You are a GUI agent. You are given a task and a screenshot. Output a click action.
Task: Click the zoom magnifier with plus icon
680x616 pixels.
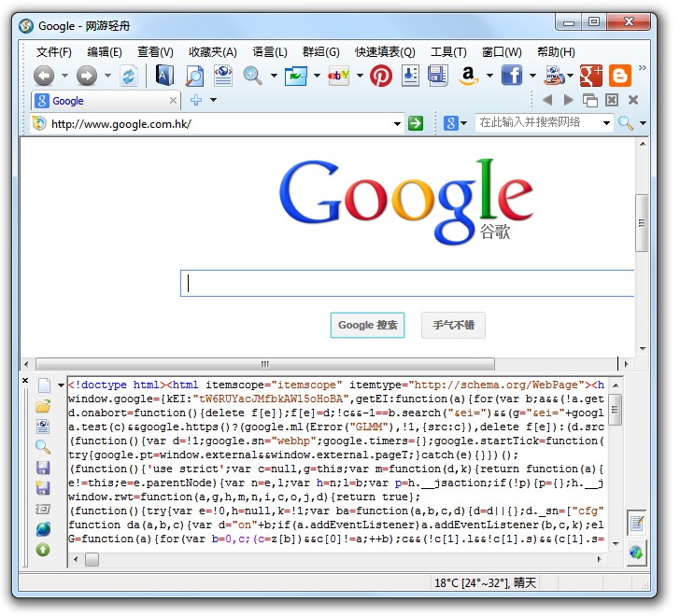click(252, 76)
